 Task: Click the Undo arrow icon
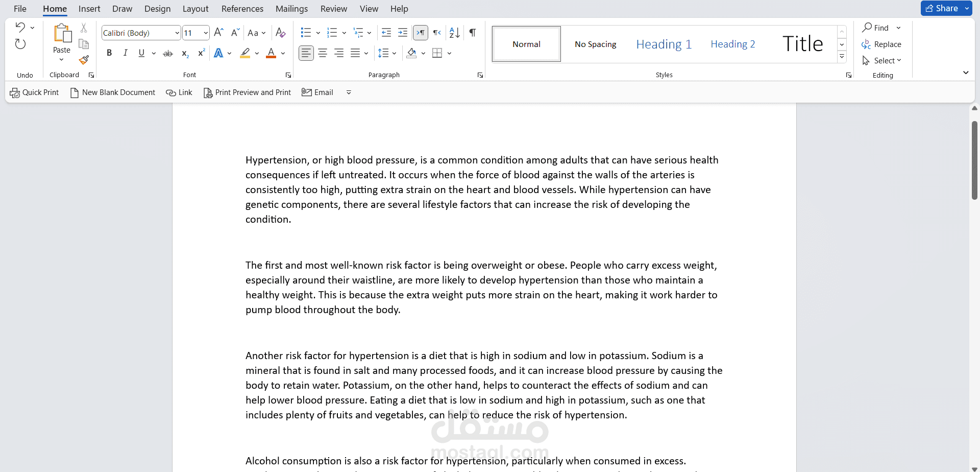(20, 27)
